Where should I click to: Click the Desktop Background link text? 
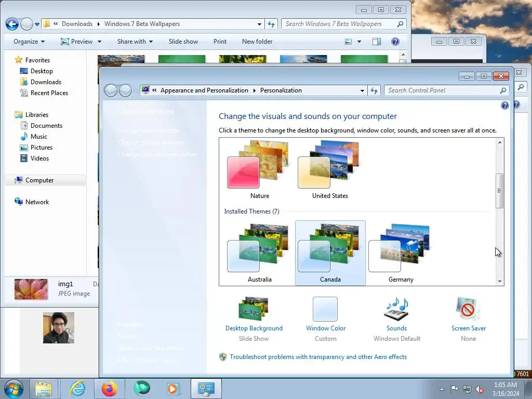[254, 328]
